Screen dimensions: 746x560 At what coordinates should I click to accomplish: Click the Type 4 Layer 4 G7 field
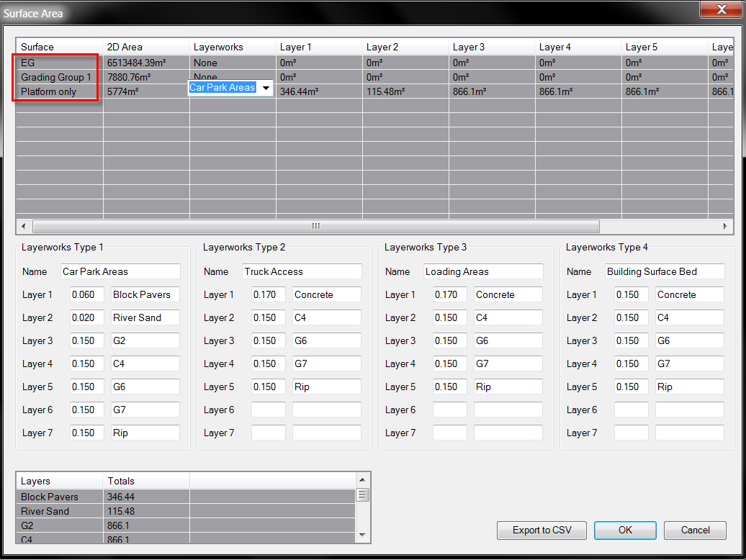point(689,363)
